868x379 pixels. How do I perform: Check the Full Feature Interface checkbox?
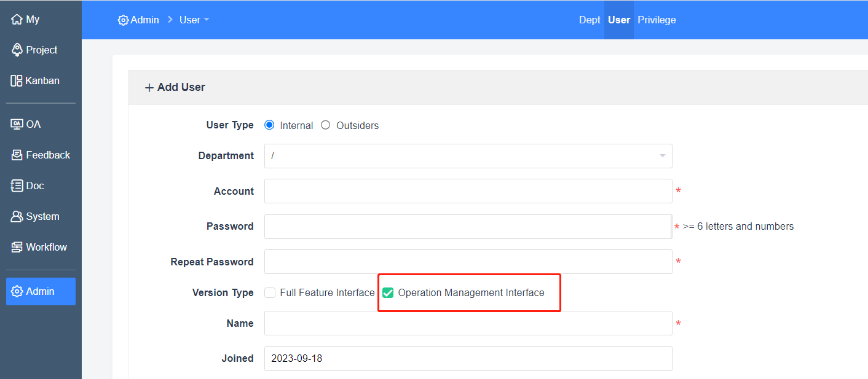point(270,293)
